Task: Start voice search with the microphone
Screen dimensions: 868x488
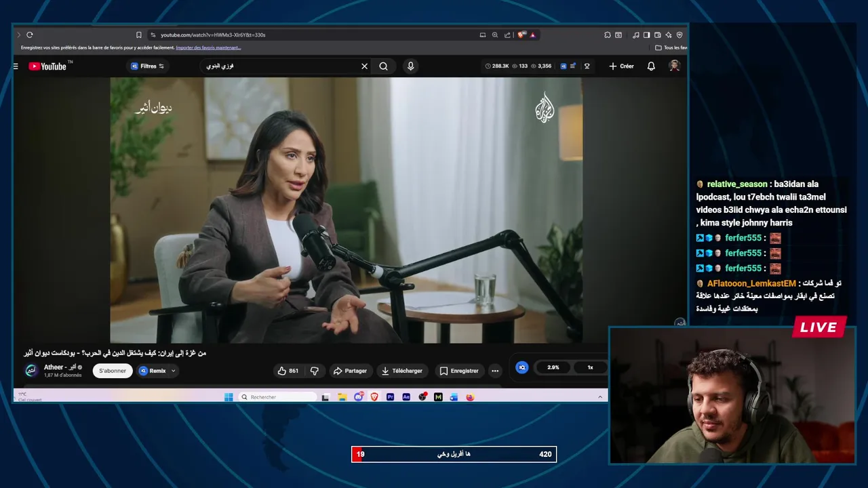Action: coord(410,66)
